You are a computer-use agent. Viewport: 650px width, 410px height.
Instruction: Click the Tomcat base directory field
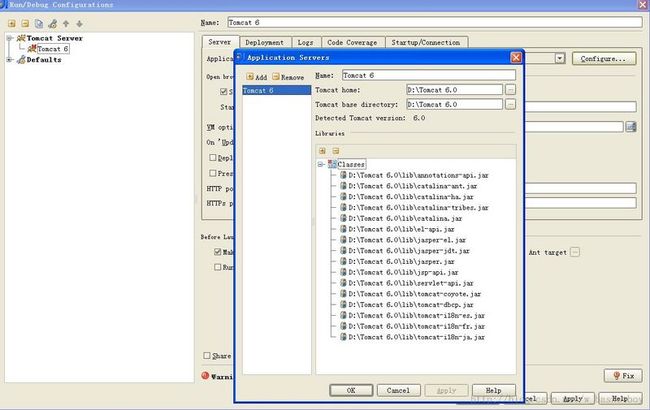click(455, 104)
